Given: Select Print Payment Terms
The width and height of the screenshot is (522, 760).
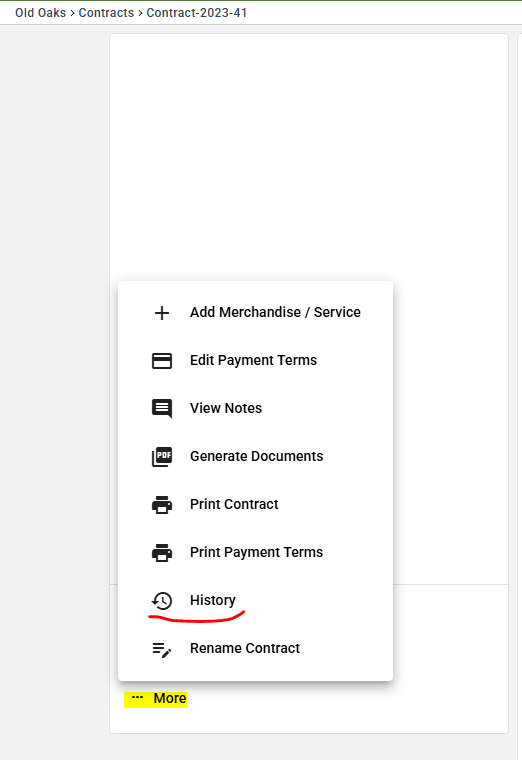Looking at the screenshot, I should (255, 553).
